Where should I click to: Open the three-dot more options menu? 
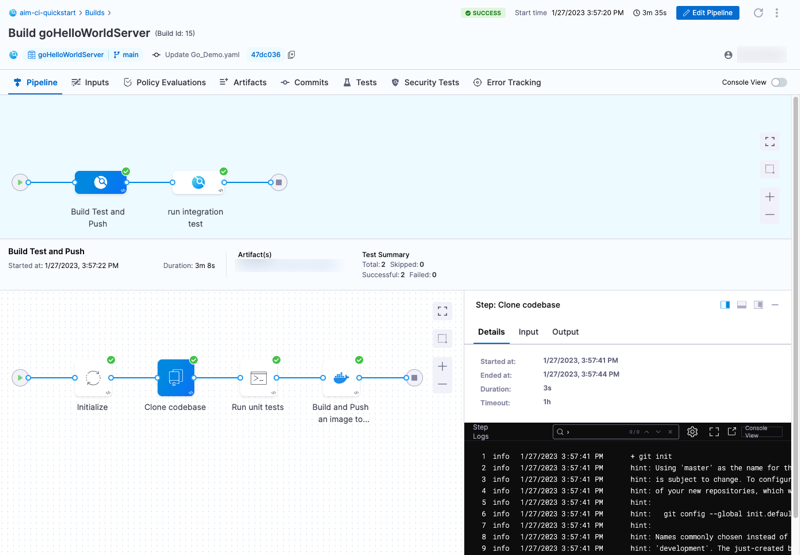click(777, 13)
